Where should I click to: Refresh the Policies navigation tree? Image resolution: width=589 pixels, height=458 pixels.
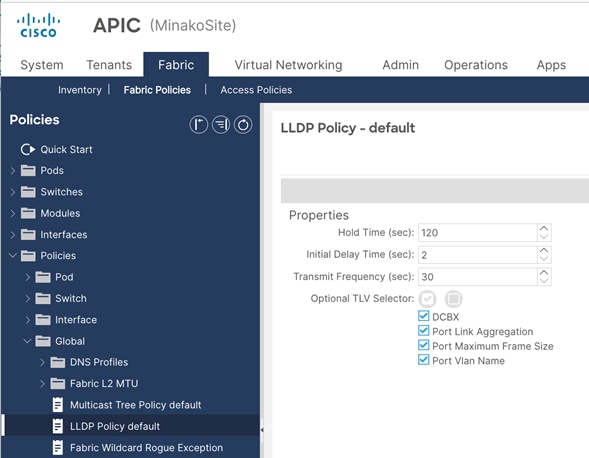pyautogui.click(x=243, y=125)
